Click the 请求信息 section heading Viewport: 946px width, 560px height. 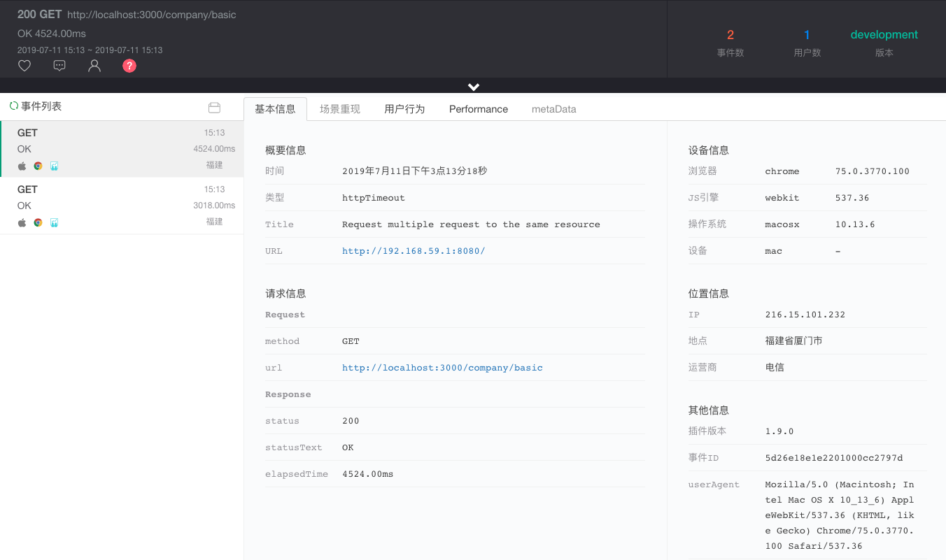[285, 294]
